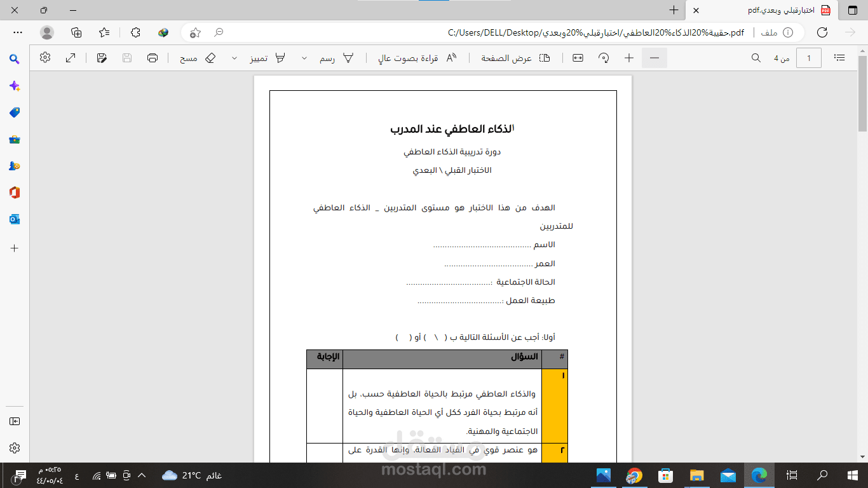This screenshot has height=488, width=868.
Task: View site info ملف icon
Action: coord(777,32)
